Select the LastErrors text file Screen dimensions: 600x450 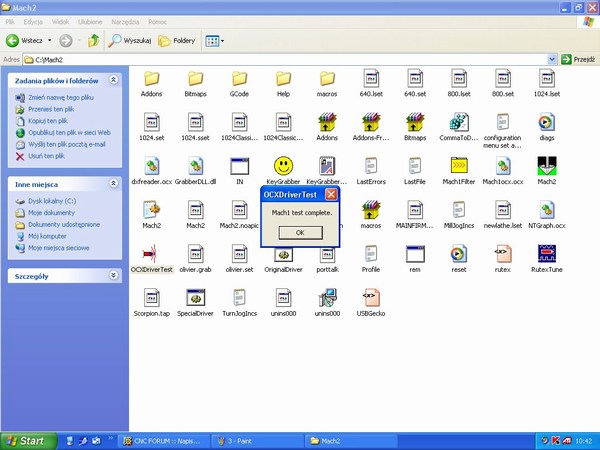371,171
